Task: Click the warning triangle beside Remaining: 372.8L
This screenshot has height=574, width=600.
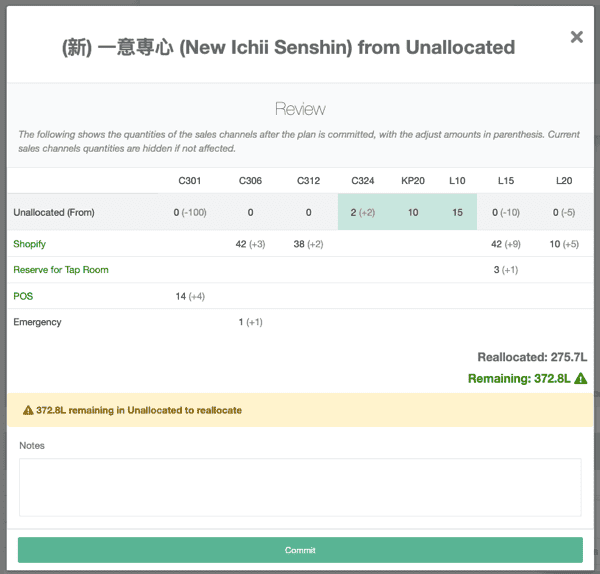Action: pos(580,378)
